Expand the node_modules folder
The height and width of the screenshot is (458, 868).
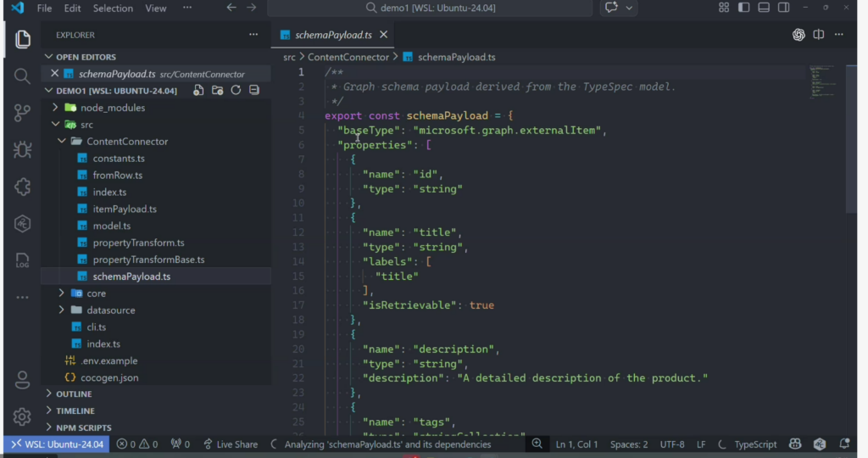point(112,108)
